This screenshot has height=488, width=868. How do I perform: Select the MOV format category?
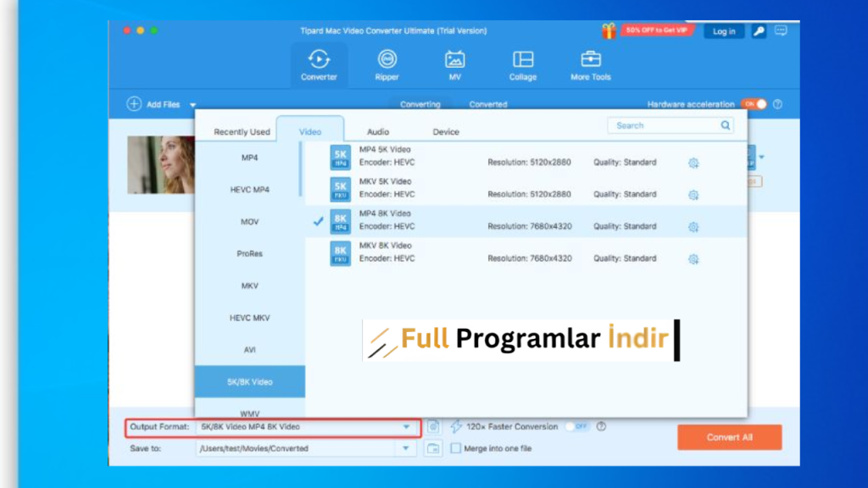pyautogui.click(x=250, y=222)
